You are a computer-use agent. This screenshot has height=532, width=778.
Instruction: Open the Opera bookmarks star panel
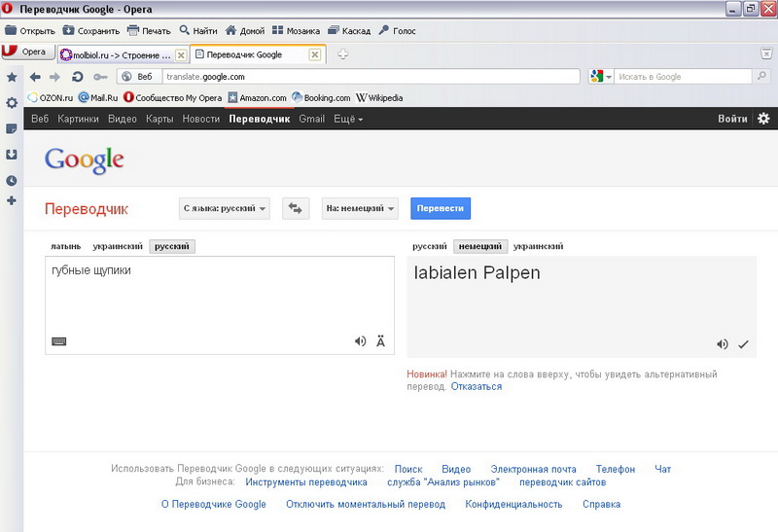point(12,77)
